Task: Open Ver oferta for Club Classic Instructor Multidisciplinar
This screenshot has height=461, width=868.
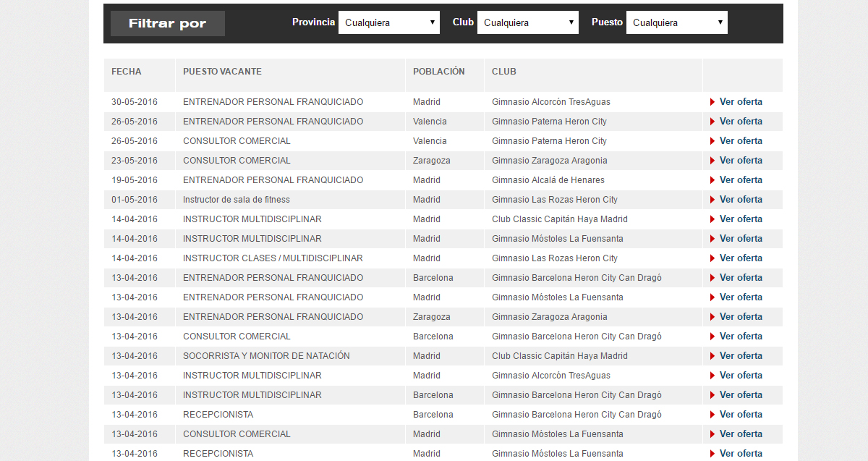Action: (x=741, y=219)
